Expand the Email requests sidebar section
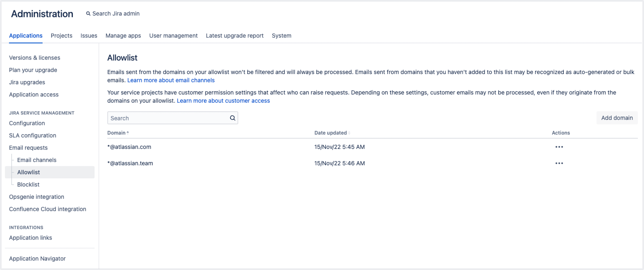 tap(28, 148)
